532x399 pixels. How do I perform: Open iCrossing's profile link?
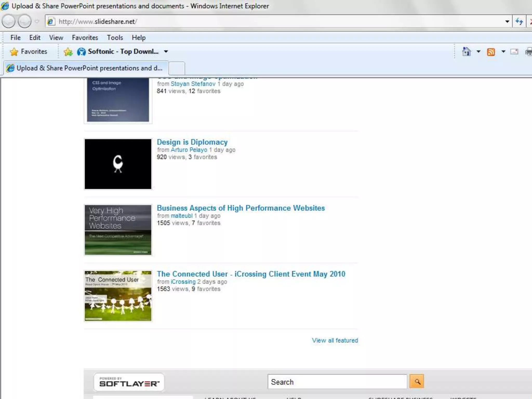coord(183,282)
